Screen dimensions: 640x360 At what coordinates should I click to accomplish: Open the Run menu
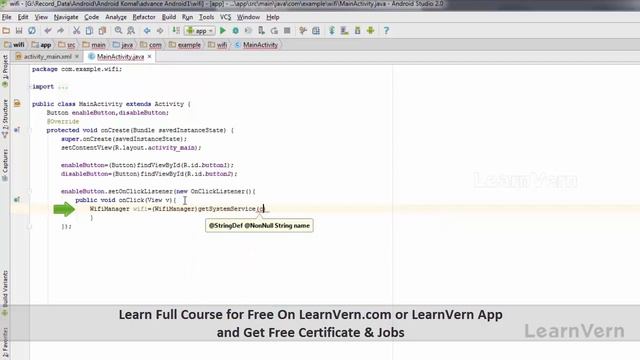pyautogui.click(x=187, y=17)
